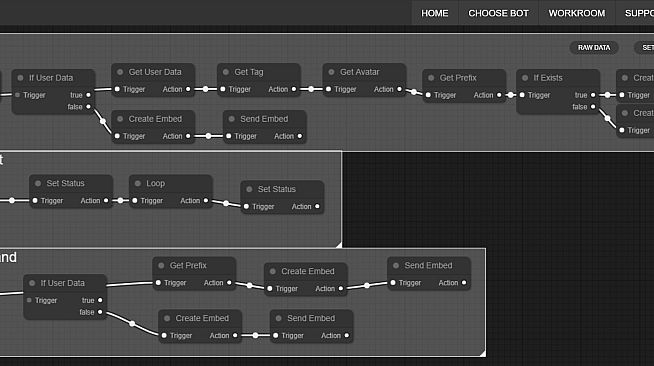Click circle icon on Send Embed below Get Tag
The height and width of the screenshot is (366, 654).
231,119
